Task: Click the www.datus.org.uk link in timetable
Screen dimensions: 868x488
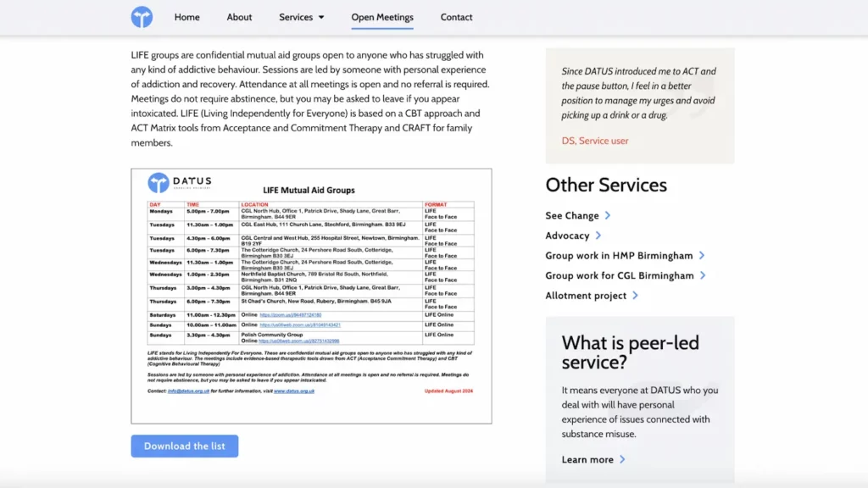Action: 294,391
